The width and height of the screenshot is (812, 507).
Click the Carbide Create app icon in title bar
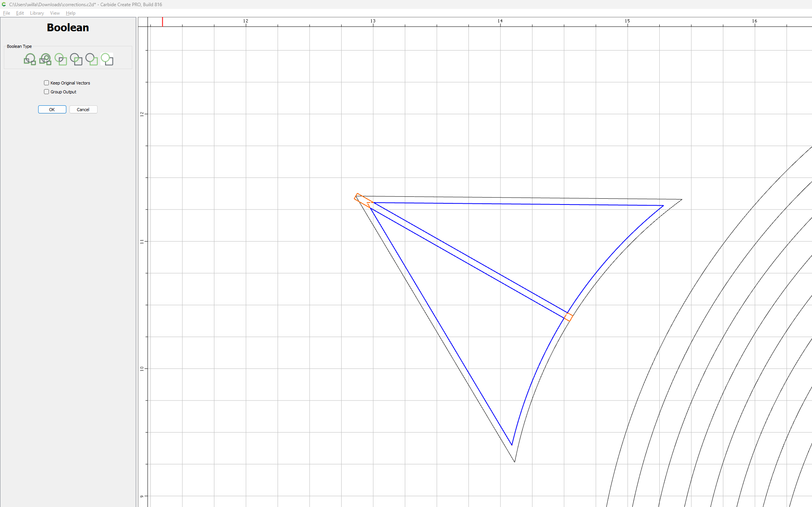pos(4,4)
